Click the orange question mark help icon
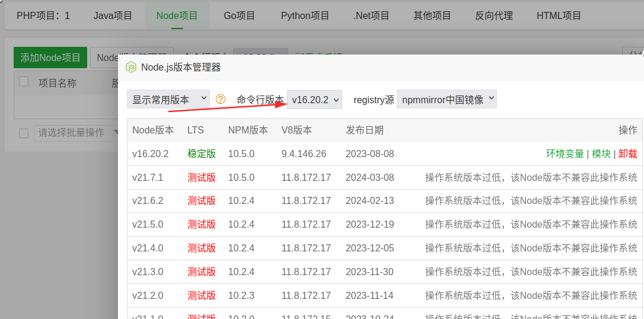 point(221,99)
